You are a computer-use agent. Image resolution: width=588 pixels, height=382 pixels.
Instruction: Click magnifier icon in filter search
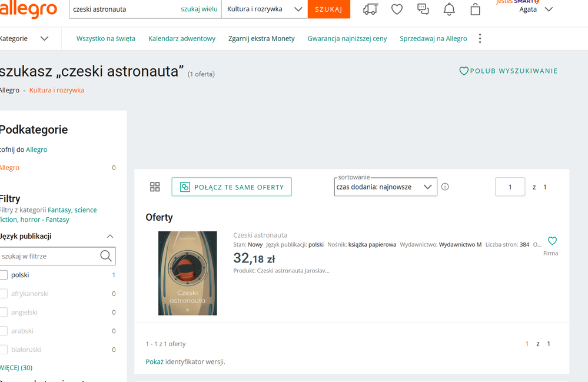pos(106,256)
